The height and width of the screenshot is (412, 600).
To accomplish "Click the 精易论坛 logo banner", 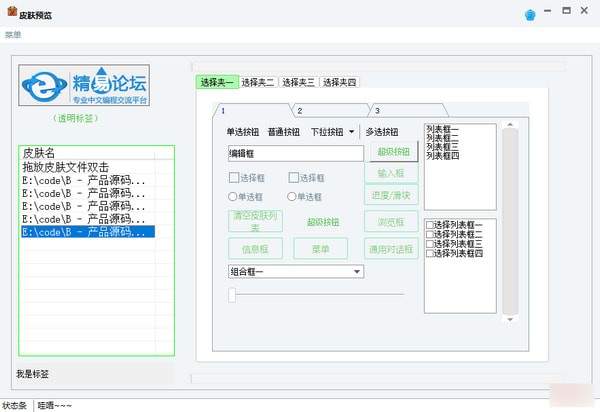I will 96,86.
